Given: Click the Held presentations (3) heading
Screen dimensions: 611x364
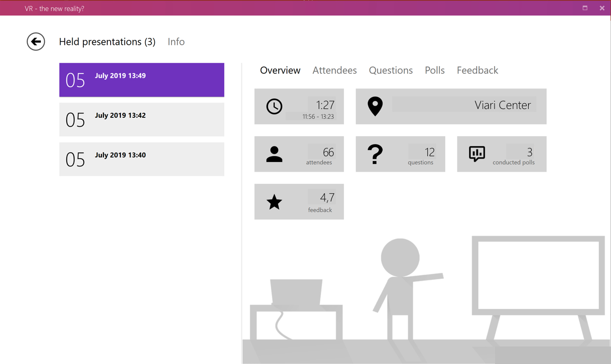Looking at the screenshot, I should point(107,41).
